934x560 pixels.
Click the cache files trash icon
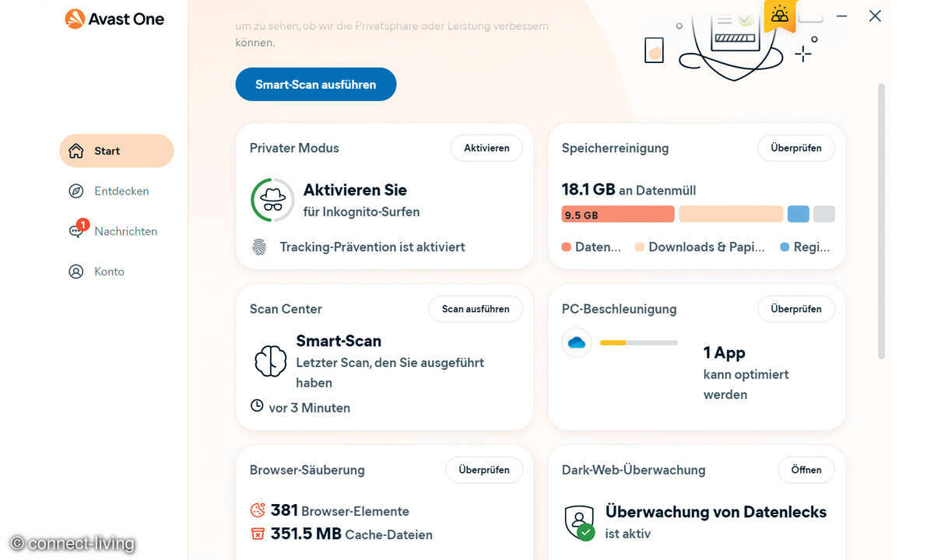point(258,534)
